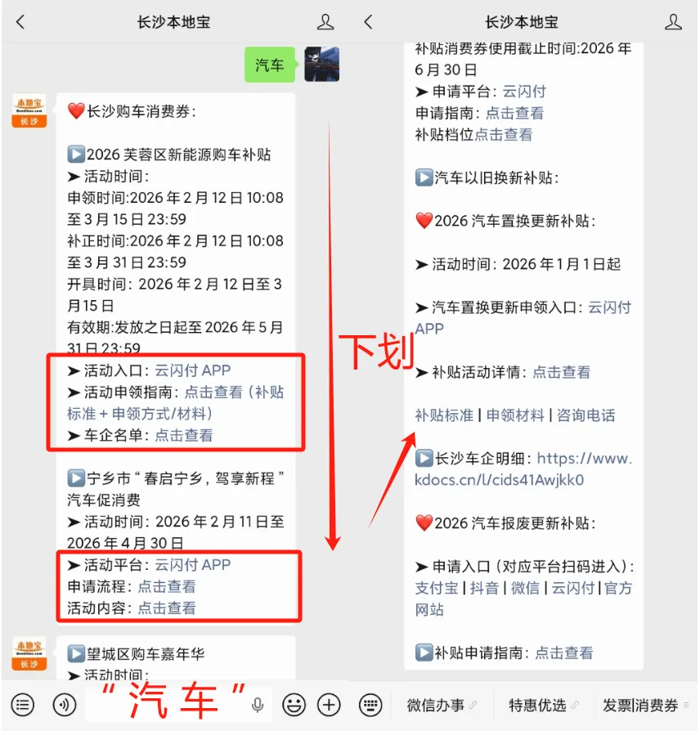Open 云闪付 APP link under 活动入口
This screenshot has height=731, width=700.
(x=193, y=370)
